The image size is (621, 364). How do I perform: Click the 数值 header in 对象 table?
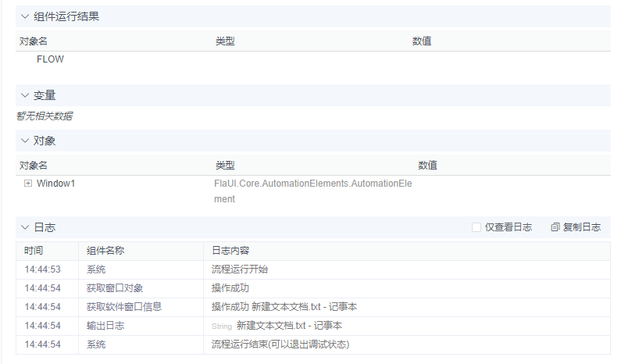coord(428,166)
